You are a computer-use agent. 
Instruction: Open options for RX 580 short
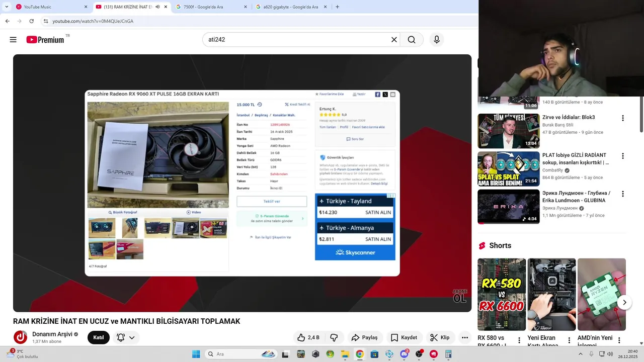(519, 340)
